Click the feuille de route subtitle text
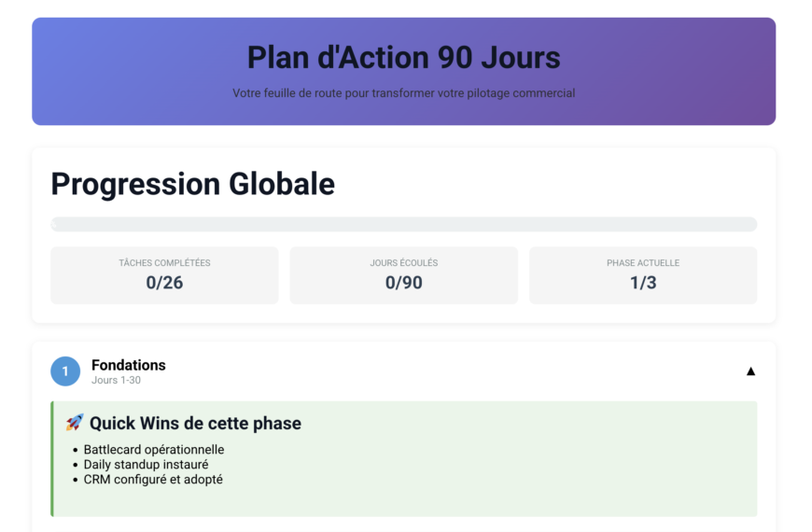Viewport: 812px width, 532px height. tap(403, 93)
